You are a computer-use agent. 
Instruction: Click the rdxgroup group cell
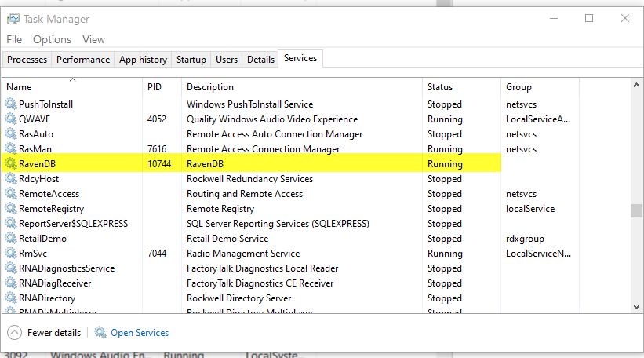pos(525,239)
